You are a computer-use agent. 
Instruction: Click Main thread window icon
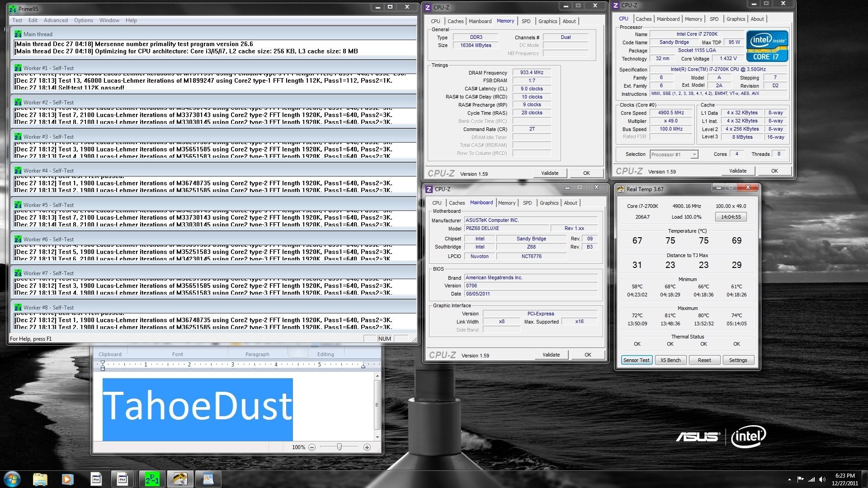(18, 34)
